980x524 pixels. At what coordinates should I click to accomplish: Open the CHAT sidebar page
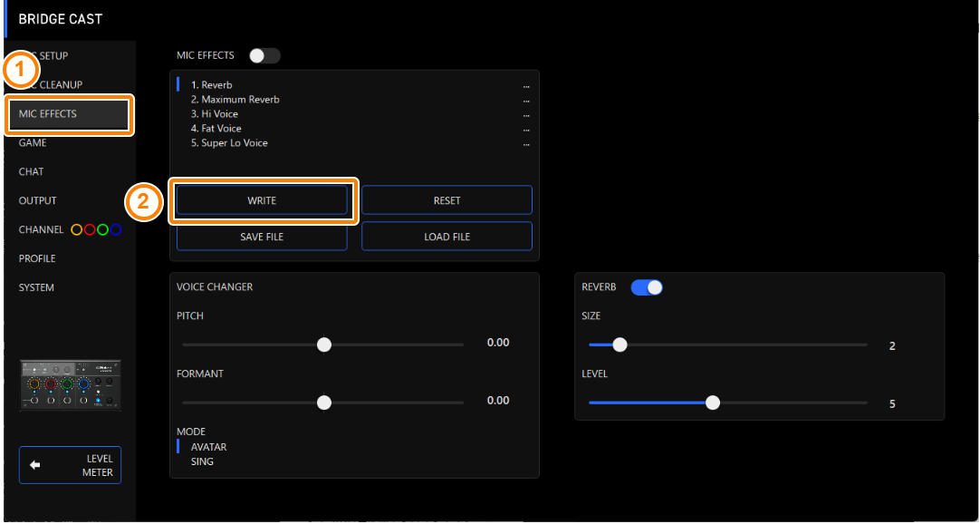[x=32, y=171]
